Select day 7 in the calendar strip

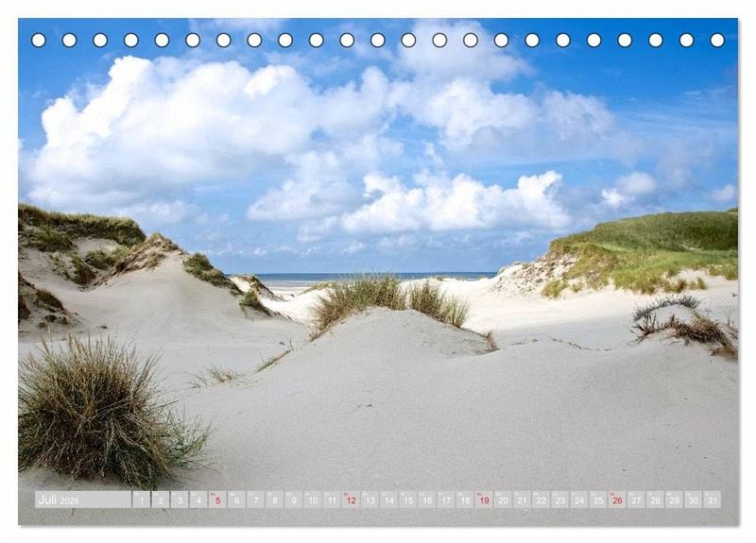pos(256,500)
